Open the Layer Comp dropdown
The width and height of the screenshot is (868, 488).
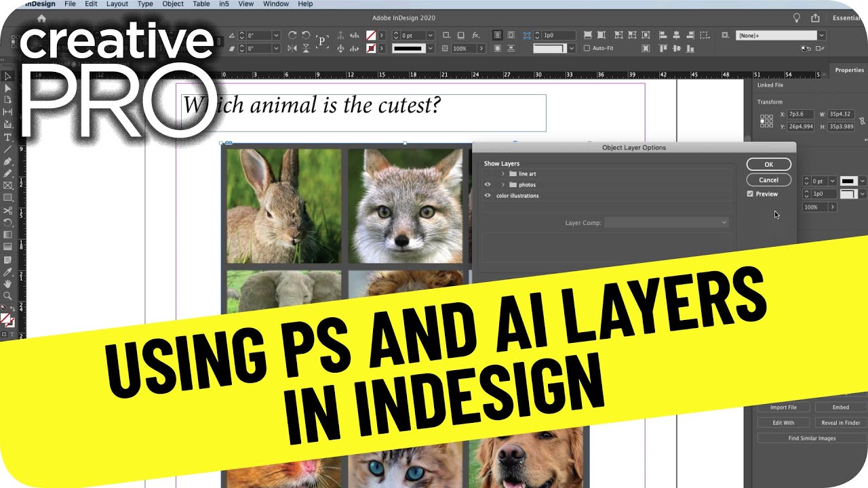[x=667, y=222]
